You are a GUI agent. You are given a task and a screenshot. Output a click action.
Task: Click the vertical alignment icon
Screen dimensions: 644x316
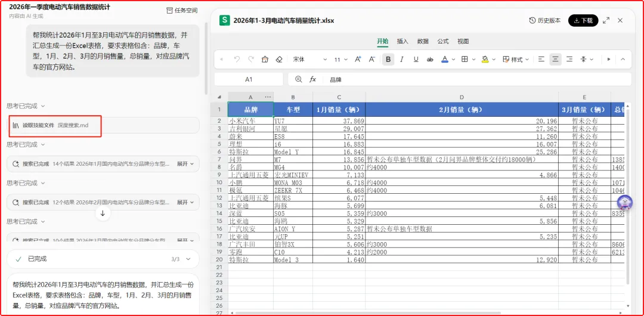pos(583,60)
